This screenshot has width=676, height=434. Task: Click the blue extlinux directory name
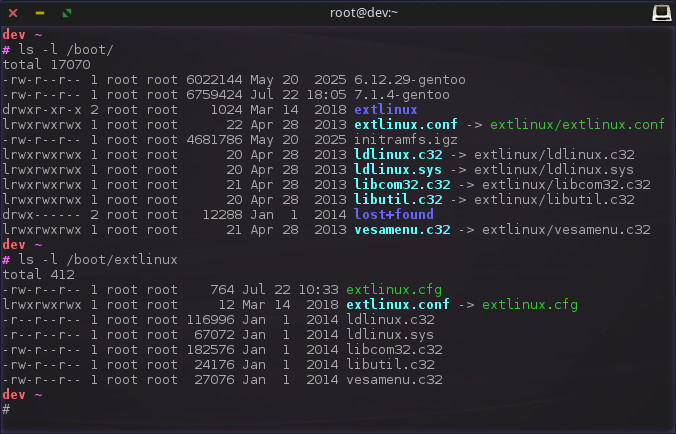point(386,110)
